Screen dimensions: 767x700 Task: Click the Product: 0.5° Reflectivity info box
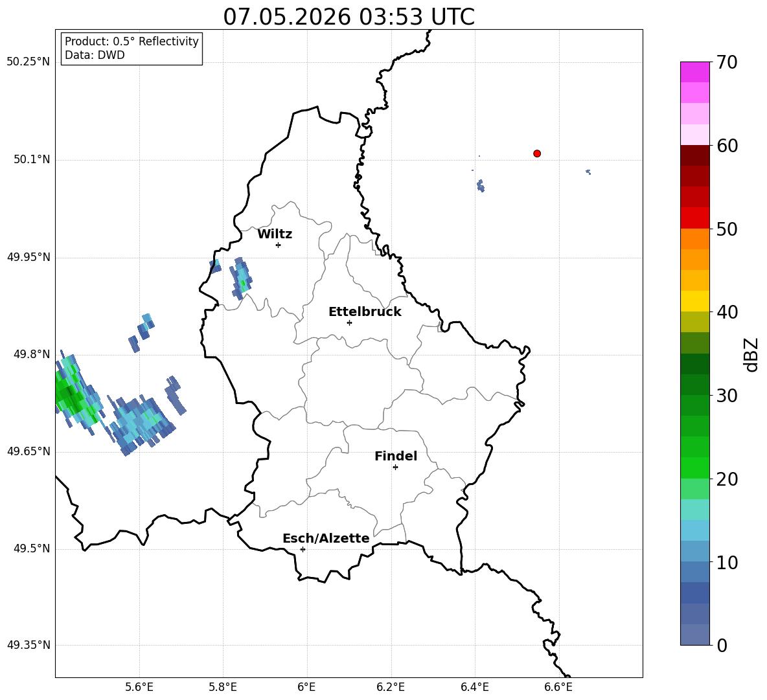132,48
